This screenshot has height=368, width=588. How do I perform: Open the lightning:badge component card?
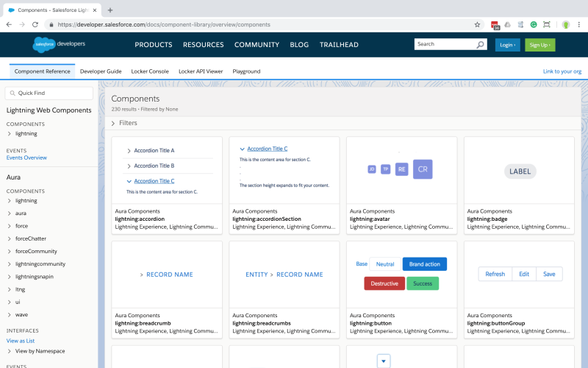[519, 185]
